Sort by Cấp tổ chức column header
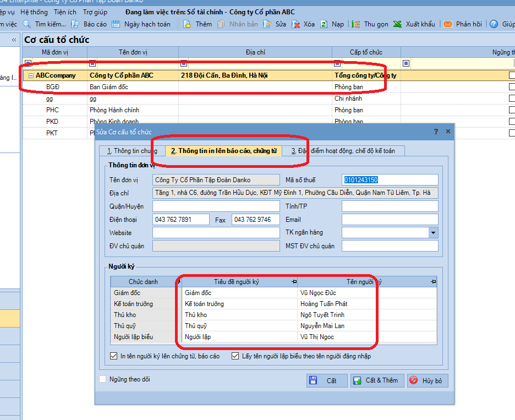515x420 pixels. click(366, 52)
